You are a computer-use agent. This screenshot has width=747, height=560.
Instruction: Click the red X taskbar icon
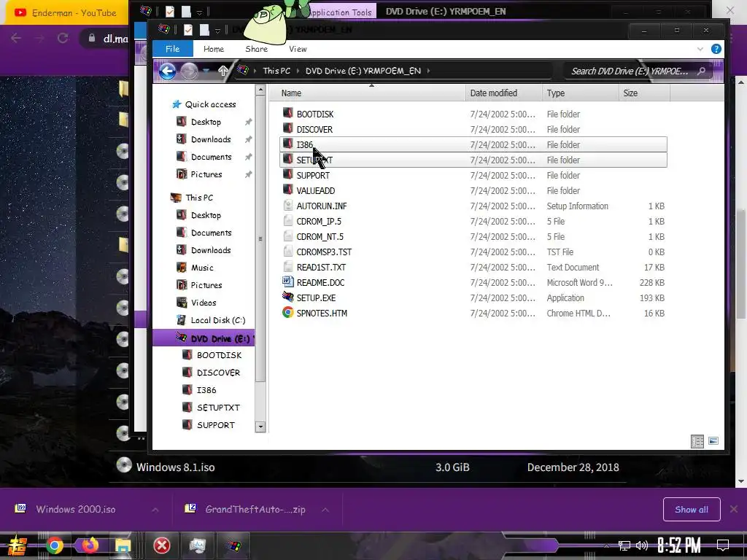tap(162, 545)
